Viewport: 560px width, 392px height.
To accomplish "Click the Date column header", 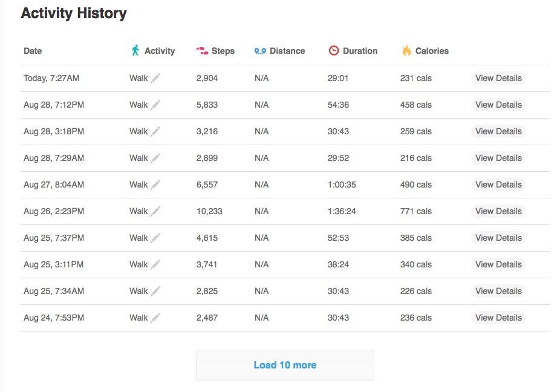I will click(x=33, y=51).
